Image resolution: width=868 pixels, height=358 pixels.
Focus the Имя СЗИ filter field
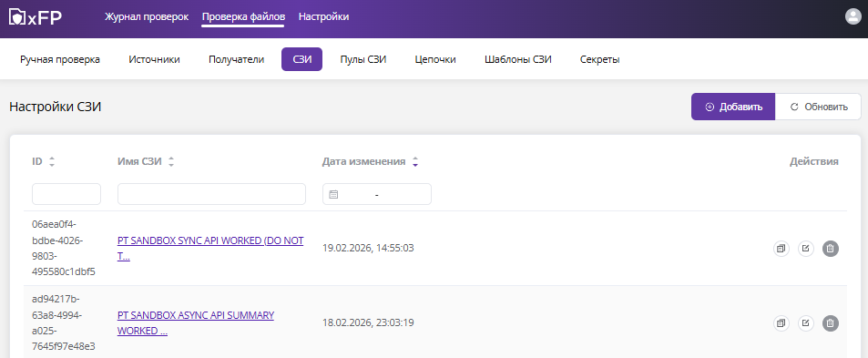(212, 194)
